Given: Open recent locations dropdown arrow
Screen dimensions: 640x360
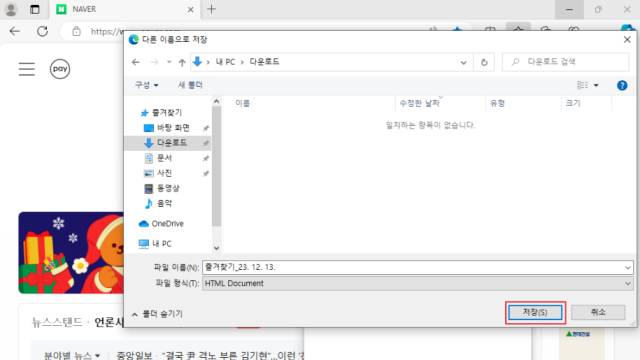Looking at the screenshot, I should [x=169, y=62].
